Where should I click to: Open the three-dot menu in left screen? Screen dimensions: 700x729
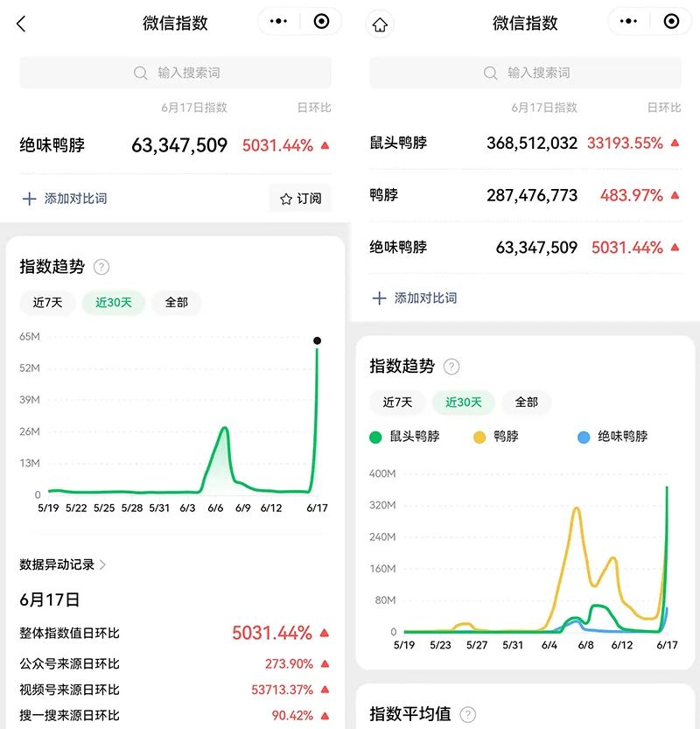point(278,21)
